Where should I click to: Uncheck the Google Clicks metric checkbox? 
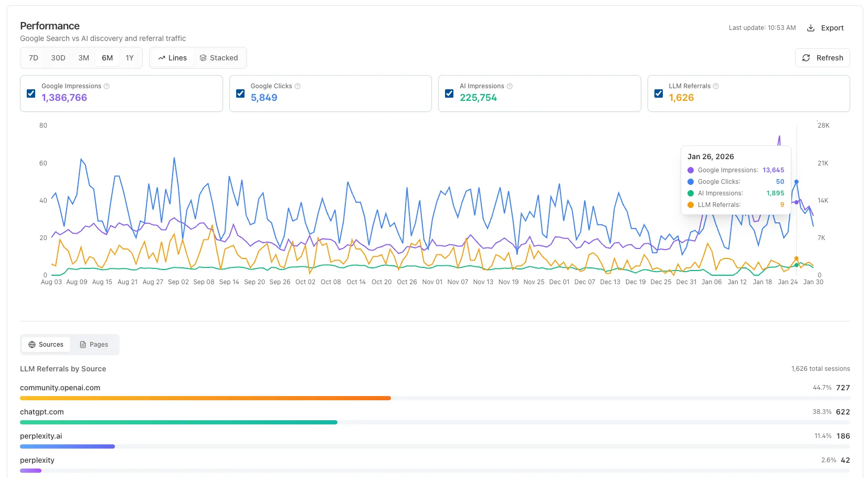240,93
